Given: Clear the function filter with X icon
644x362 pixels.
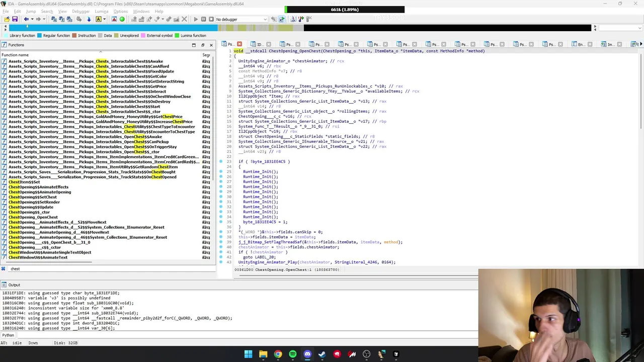Looking at the screenshot, I should tap(3, 269).
